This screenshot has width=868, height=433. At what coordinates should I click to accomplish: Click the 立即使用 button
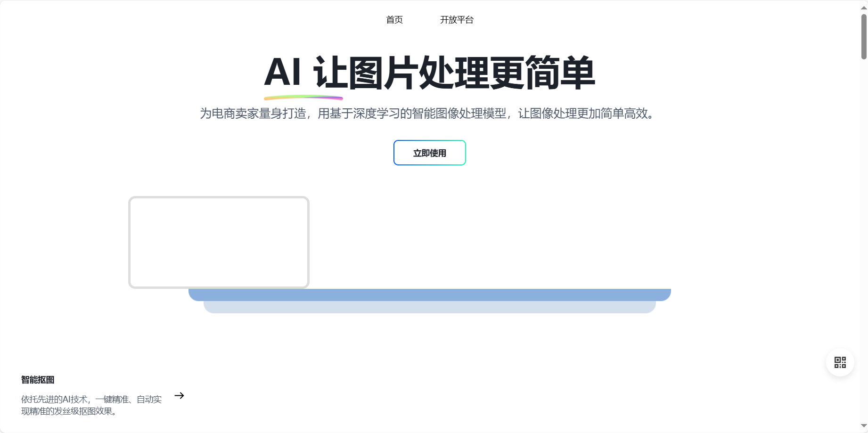pos(429,153)
